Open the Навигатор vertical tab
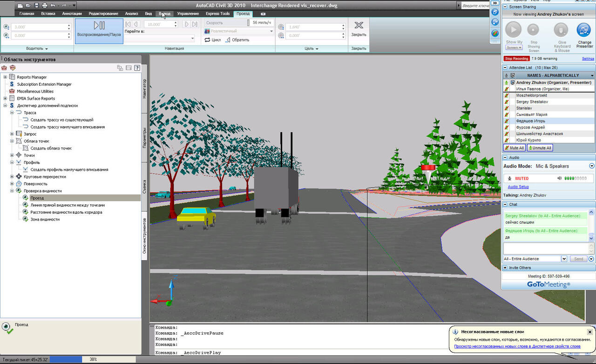 pyautogui.click(x=144, y=88)
